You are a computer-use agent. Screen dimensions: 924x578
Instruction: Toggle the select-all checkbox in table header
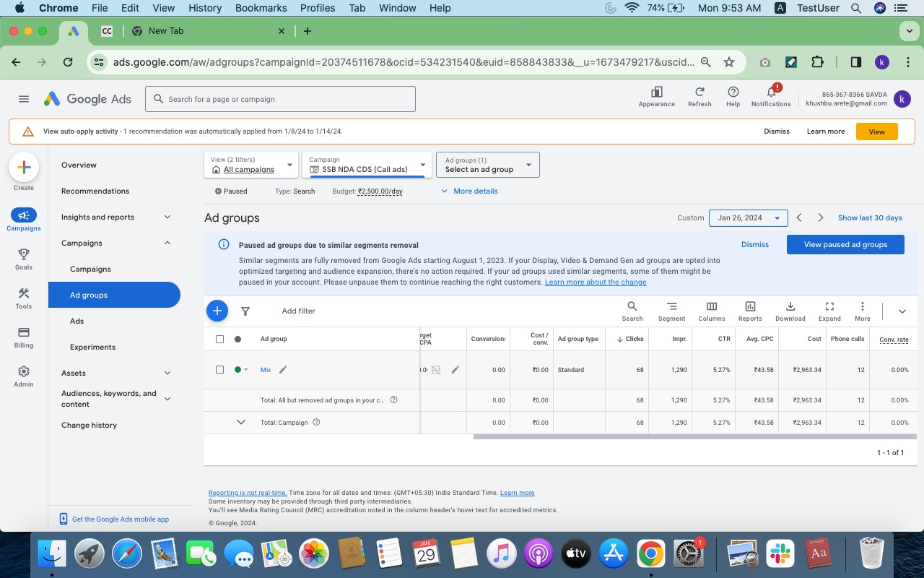[x=220, y=339]
